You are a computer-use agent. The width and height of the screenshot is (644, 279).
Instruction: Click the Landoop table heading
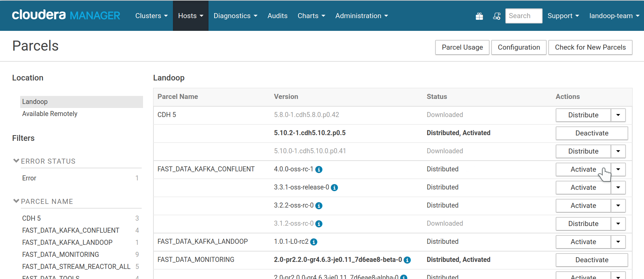click(169, 78)
